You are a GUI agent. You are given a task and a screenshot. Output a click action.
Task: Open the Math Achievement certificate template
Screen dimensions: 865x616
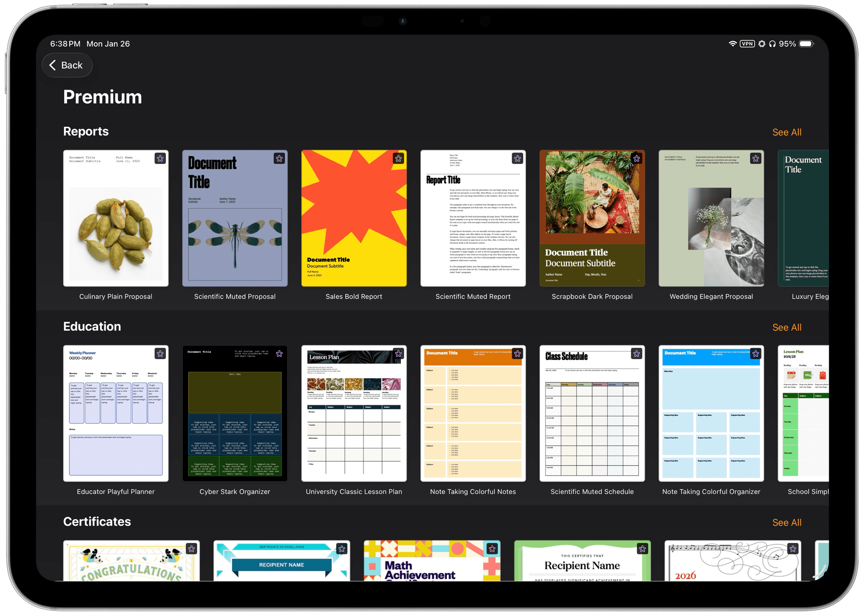432,562
